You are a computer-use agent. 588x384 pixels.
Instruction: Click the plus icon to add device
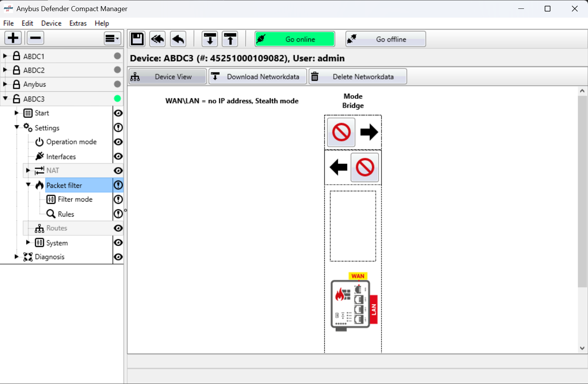click(x=13, y=38)
